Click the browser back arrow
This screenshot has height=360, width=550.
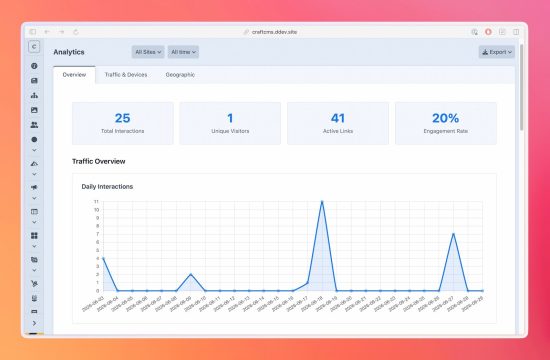(x=47, y=32)
